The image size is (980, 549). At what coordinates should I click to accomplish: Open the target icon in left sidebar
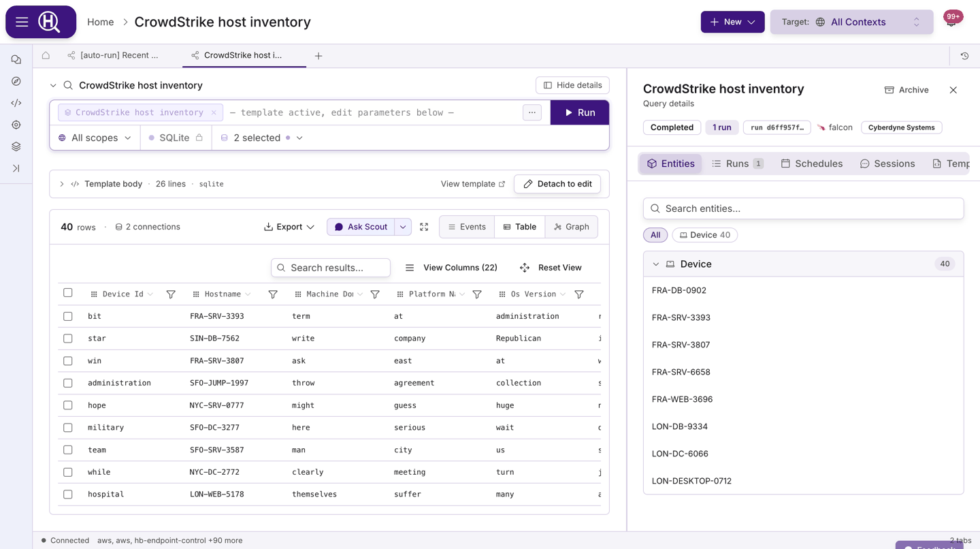16,125
